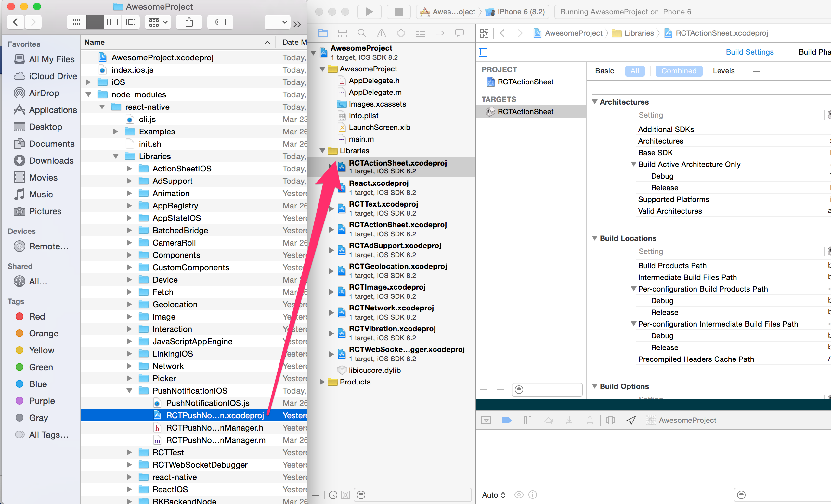The height and width of the screenshot is (504, 832).
Task: Select RCTActionSheet target in TARGETS list
Action: click(x=525, y=112)
